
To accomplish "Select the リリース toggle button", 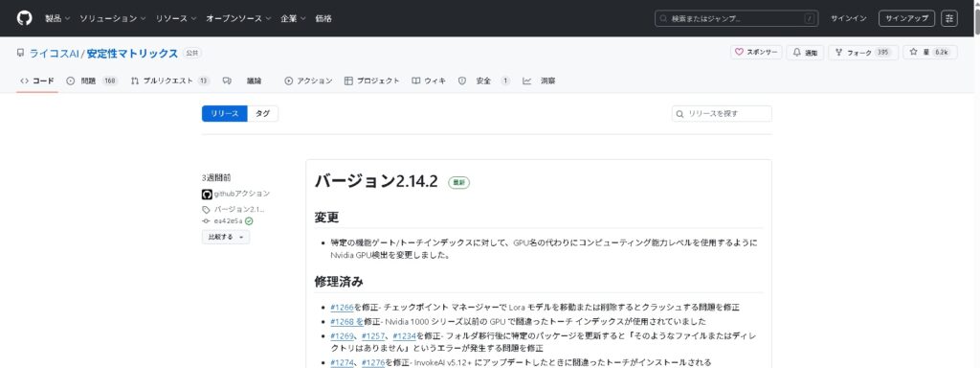I will [x=224, y=113].
